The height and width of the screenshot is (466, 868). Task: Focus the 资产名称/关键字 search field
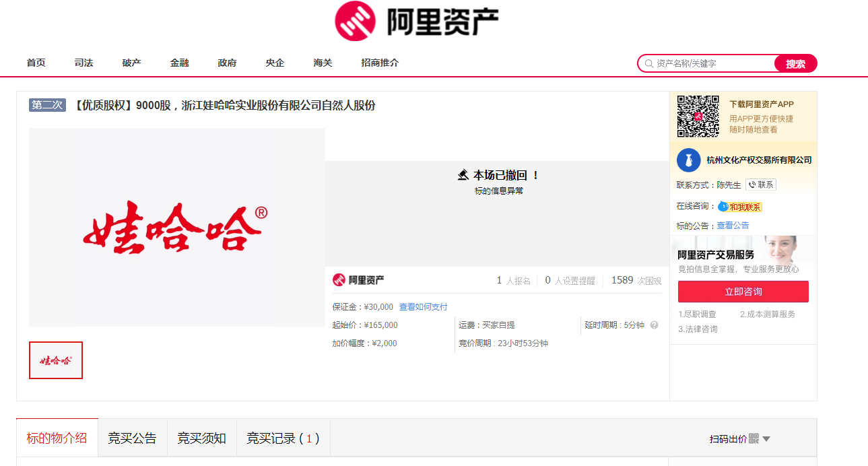[712, 63]
